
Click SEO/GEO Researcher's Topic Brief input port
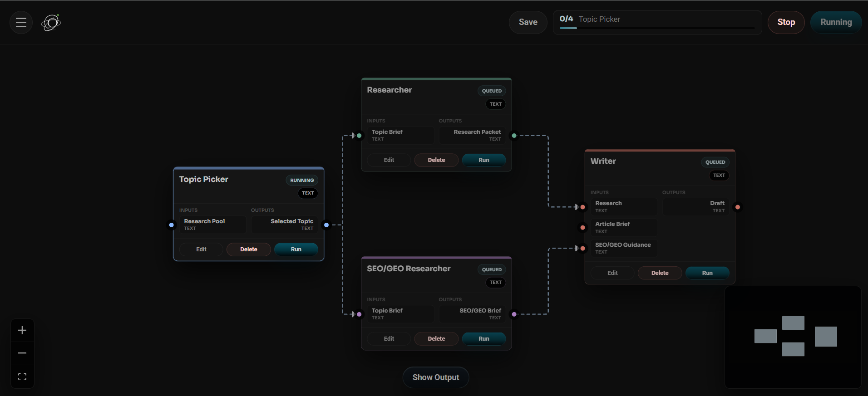click(359, 314)
